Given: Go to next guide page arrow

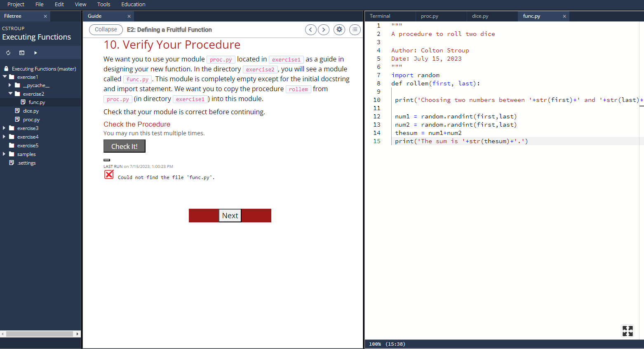Looking at the screenshot, I should coord(324,30).
